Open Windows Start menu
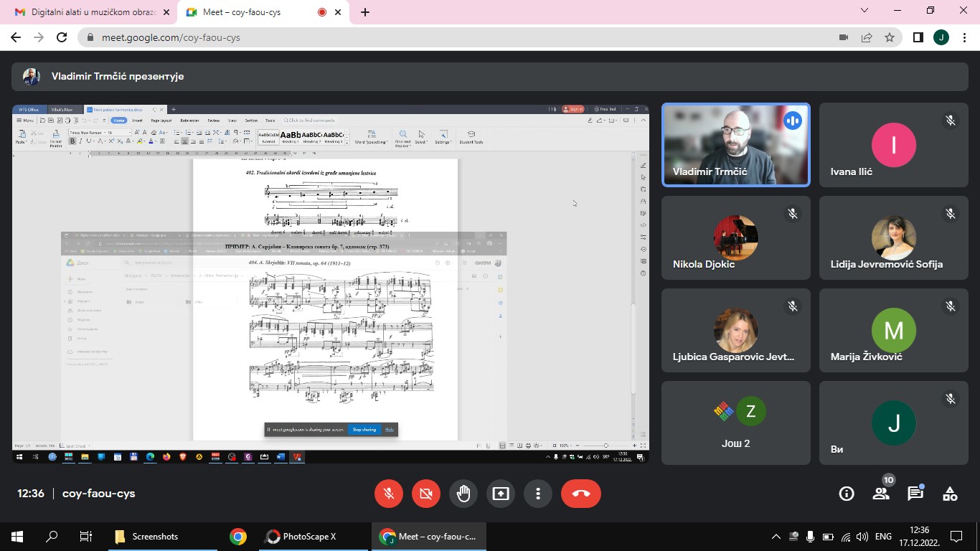 (x=17, y=536)
